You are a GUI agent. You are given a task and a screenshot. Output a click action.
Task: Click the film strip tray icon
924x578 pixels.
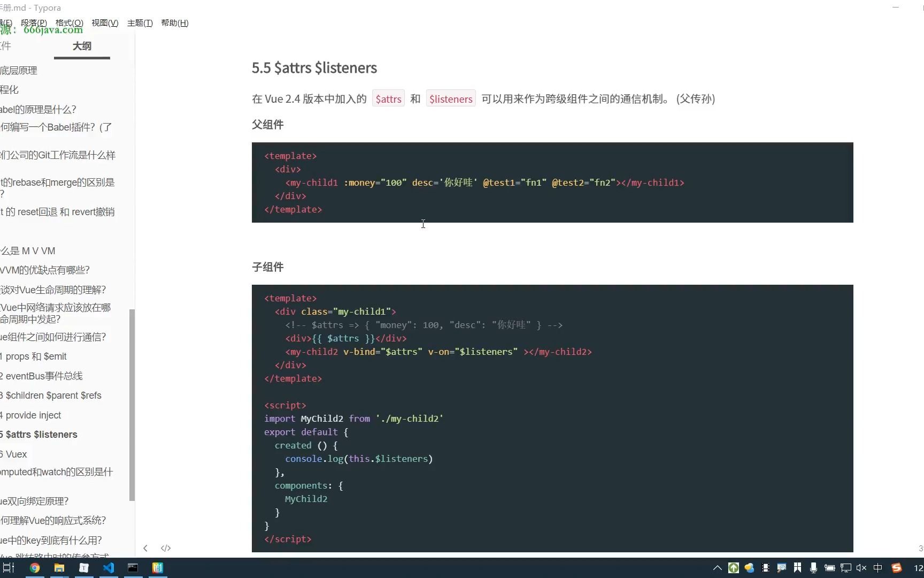tap(766, 568)
